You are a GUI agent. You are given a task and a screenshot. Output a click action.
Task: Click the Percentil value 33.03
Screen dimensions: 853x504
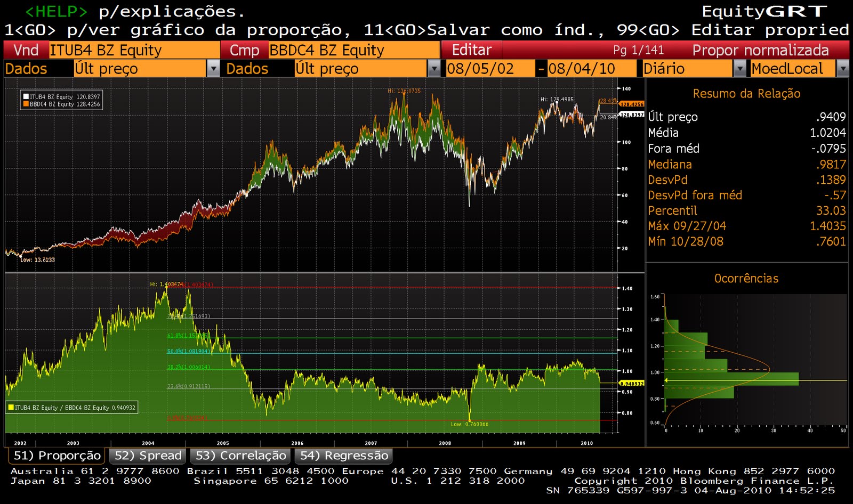(x=831, y=211)
